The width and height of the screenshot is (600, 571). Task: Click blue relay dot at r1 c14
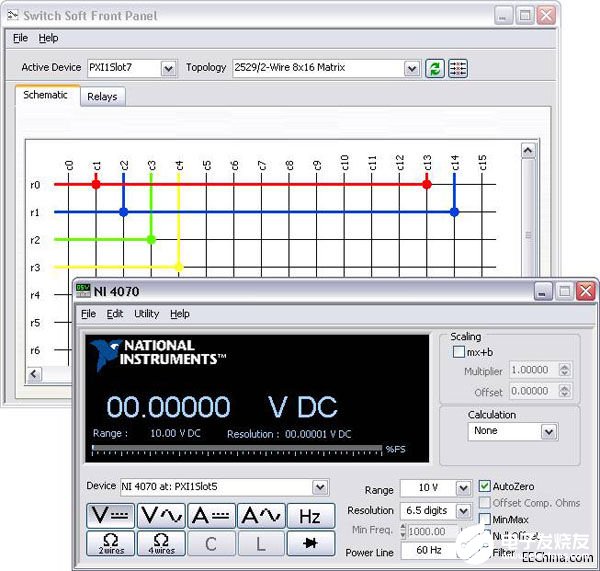coord(454,212)
